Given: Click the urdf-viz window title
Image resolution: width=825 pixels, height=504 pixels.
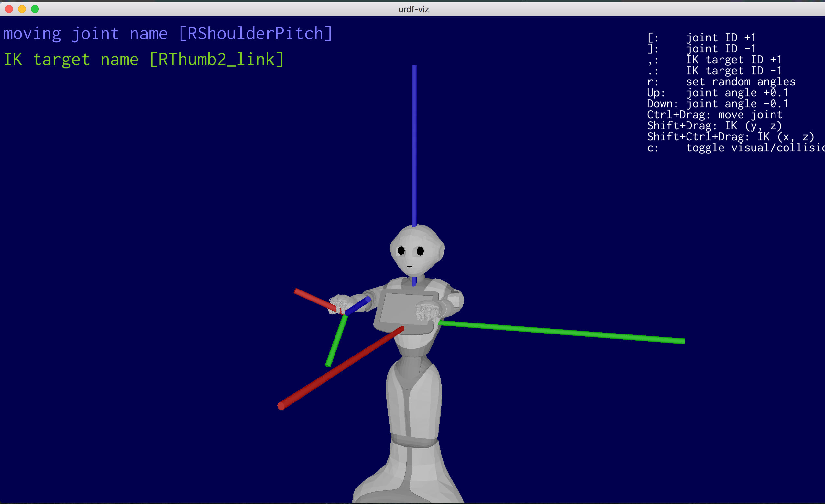Looking at the screenshot, I should point(413,9).
